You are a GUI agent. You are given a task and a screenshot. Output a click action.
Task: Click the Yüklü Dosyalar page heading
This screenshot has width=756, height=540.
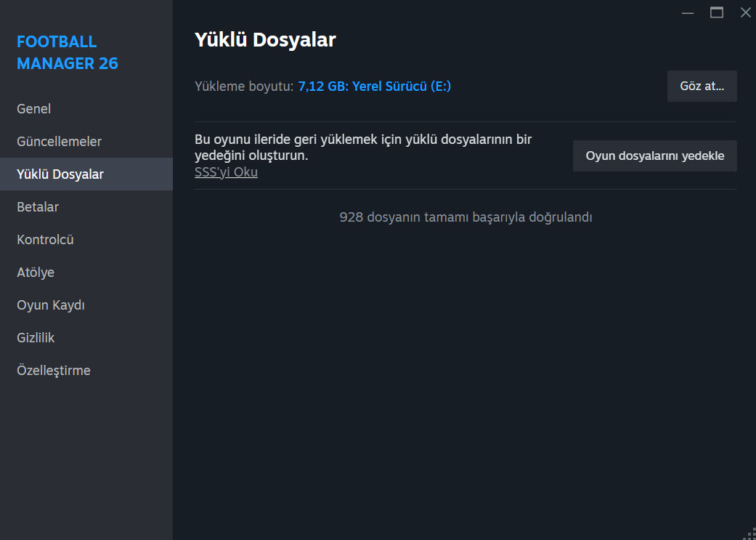click(x=265, y=40)
